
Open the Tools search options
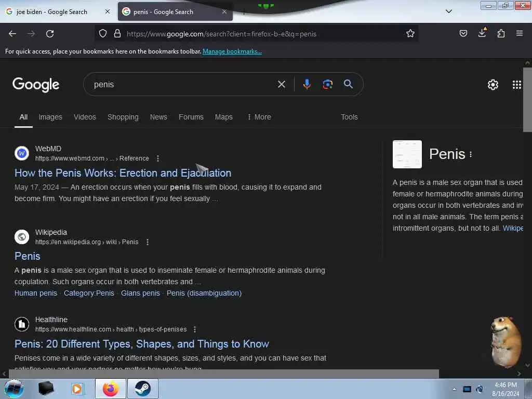point(349,117)
